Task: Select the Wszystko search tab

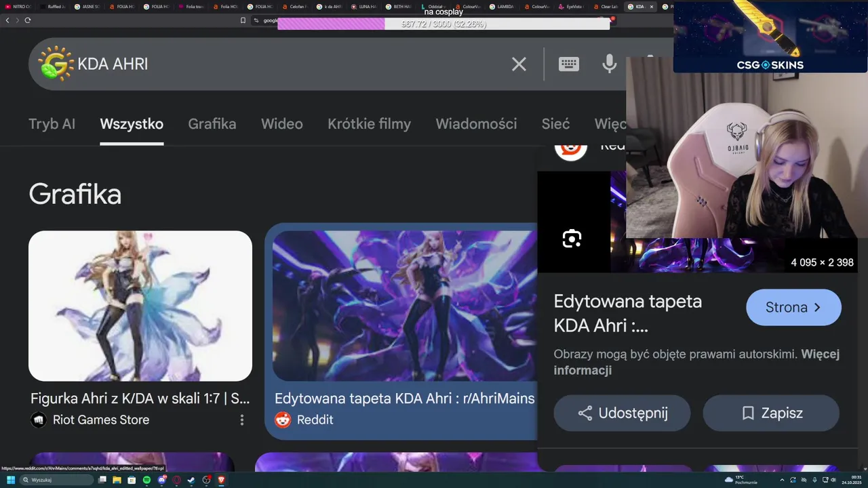Action: [132, 124]
